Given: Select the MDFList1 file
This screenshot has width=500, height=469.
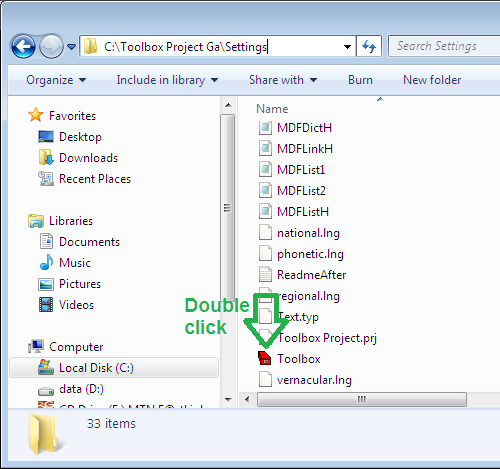Looking at the screenshot, I should pyautogui.click(x=301, y=170).
